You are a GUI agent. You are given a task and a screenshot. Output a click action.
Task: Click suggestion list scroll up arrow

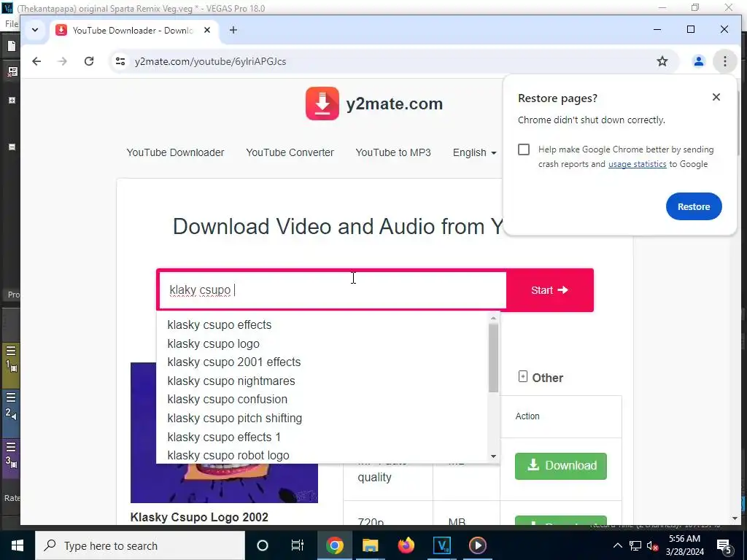pos(493,318)
